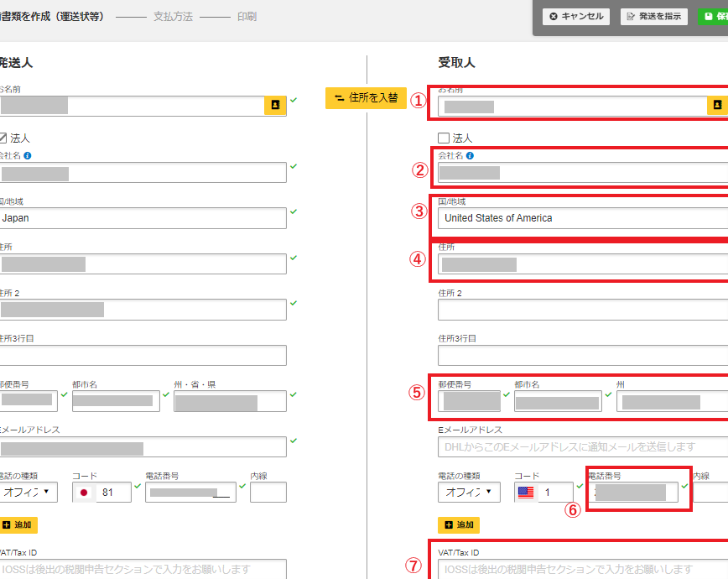Focus sender 住所 2 field
Image resolution: width=728 pixels, height=579 pixels.
coord(143,310)
